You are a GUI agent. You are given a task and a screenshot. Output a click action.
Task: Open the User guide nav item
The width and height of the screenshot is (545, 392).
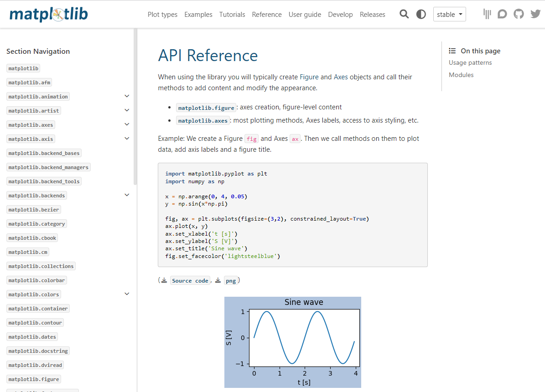pos(305,15)
